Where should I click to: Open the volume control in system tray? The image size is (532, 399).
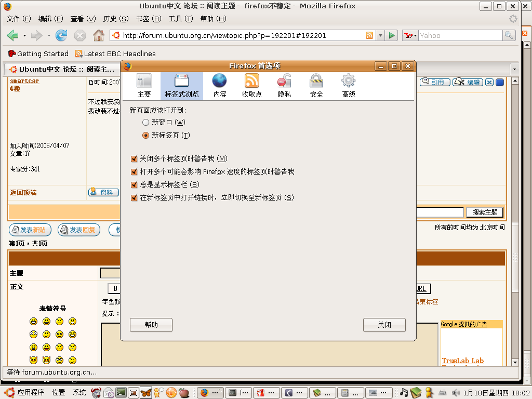(x=455, y=393)
